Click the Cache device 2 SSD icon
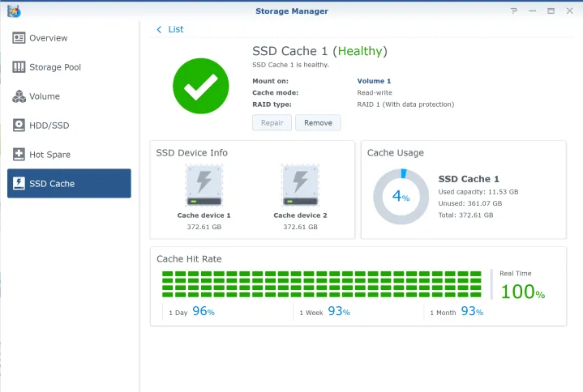The height and width of the screenshot is (392, 583). (300, 186)
